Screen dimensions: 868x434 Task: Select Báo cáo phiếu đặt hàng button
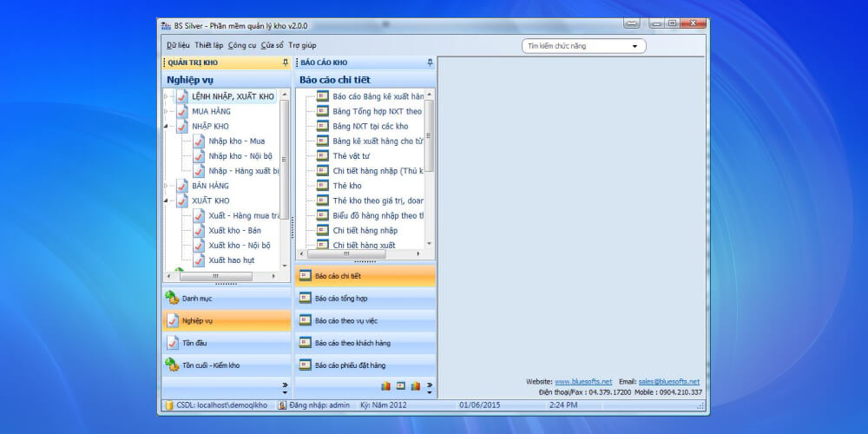(x=365, y=365)
